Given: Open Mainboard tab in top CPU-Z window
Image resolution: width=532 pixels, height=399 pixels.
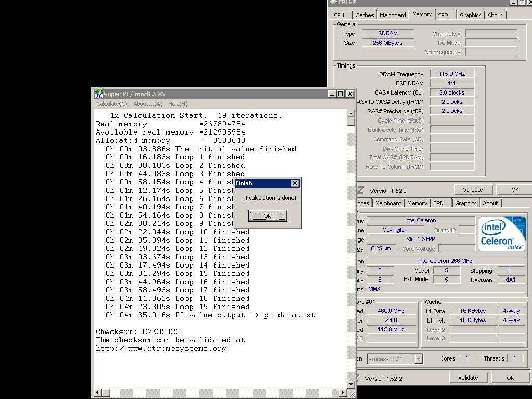Looking at the screenshot, I should coord(393,15).
